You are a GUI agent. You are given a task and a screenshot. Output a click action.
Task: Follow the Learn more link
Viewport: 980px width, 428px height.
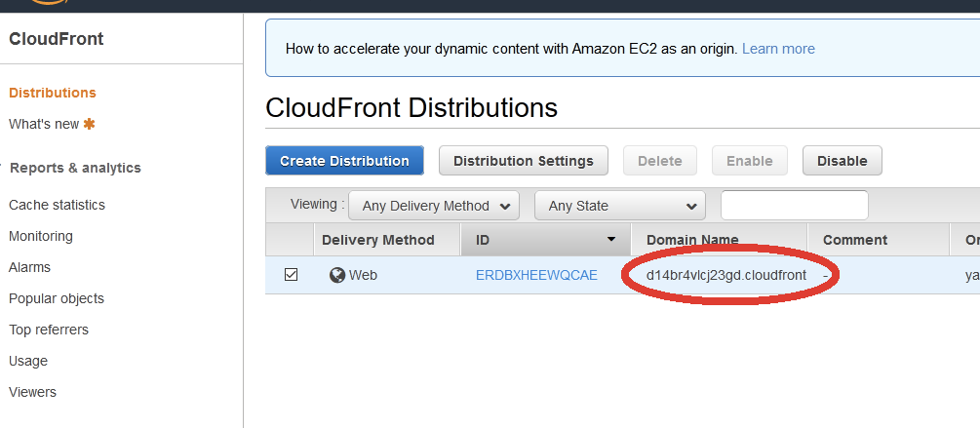778,49
